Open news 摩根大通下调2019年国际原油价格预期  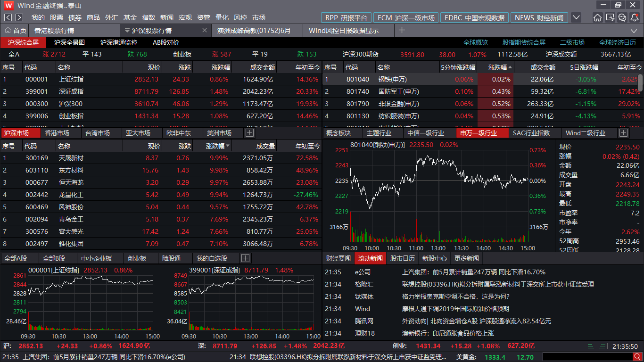[455, 309]
